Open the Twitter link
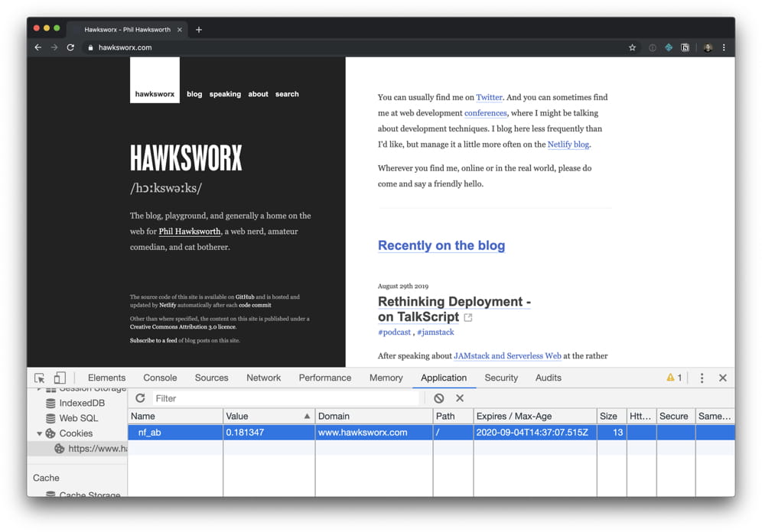The width and height of the screenshot is (762, 532). (489, 97)
